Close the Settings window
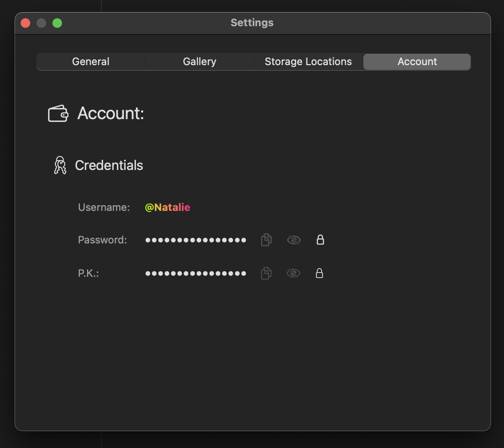 click(x=25, y=23)
